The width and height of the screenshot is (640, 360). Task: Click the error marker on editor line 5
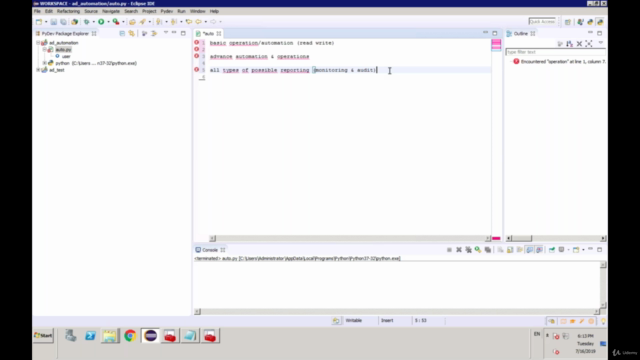click(x=196, y=70)
